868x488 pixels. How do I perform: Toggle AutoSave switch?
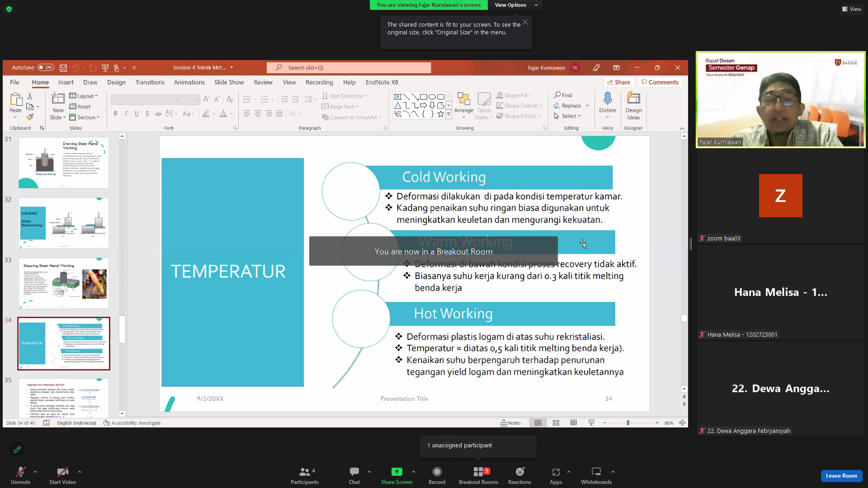(46, 68)
